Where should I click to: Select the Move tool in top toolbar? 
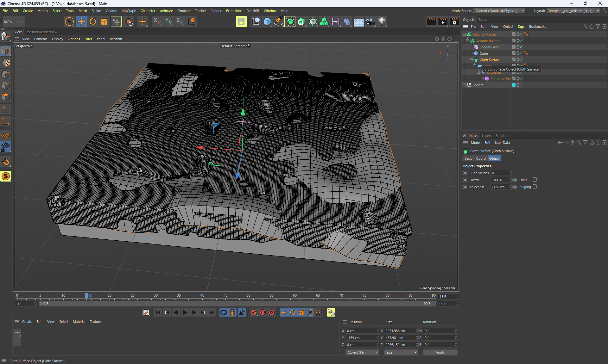(81, 22)
